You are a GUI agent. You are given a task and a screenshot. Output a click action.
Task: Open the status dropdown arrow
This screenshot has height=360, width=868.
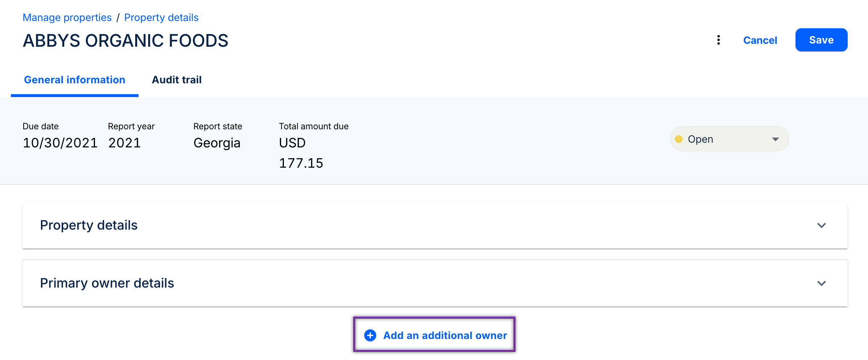pyautogui.click(x=775, y=139)
